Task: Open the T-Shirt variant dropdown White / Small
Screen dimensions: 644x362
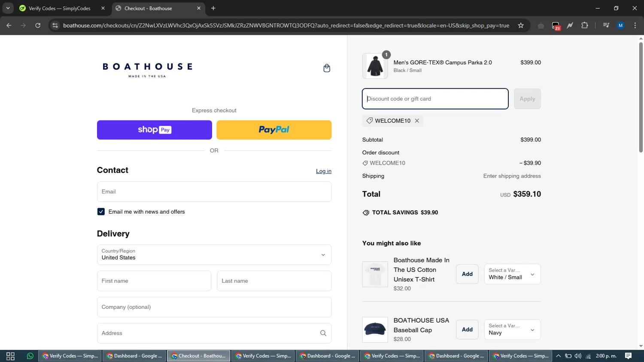Action: (x=512, y=274)
